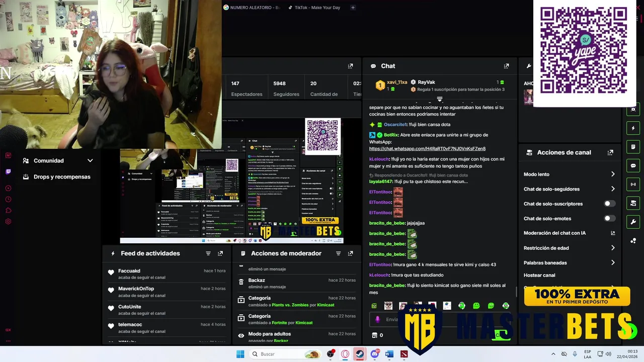This screenshot has width=644, height=362.
Task: Click the Windows Start button
Action: [240, 354]
